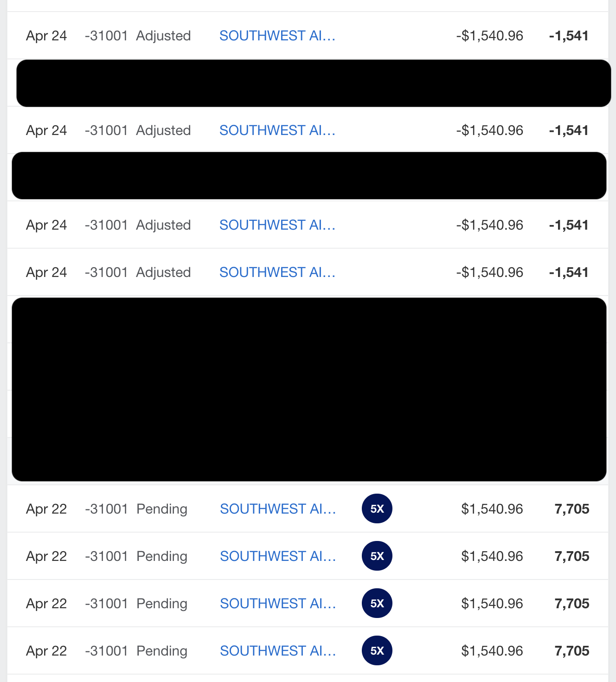Open the SOUTHWEST link in the topmost Adjusted row
Viewport: 616px width, 682px height.
[x=277, y=36]
